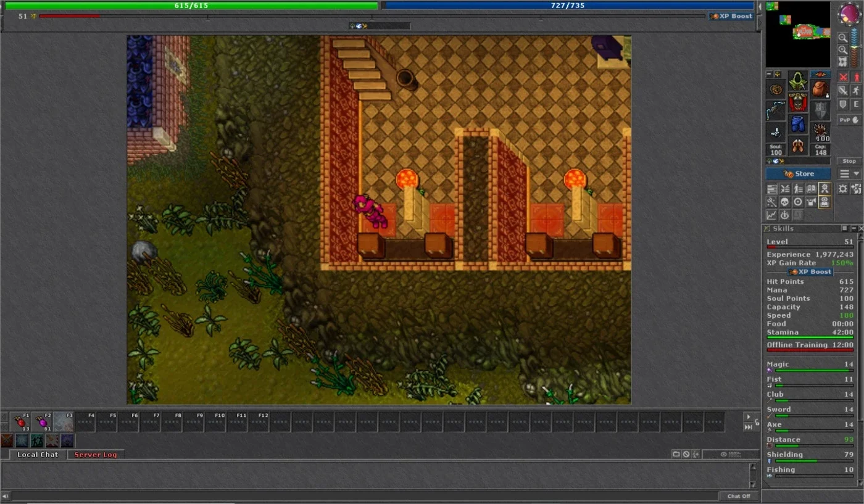Select the pumpkin amulet slot

click(775, 89)
